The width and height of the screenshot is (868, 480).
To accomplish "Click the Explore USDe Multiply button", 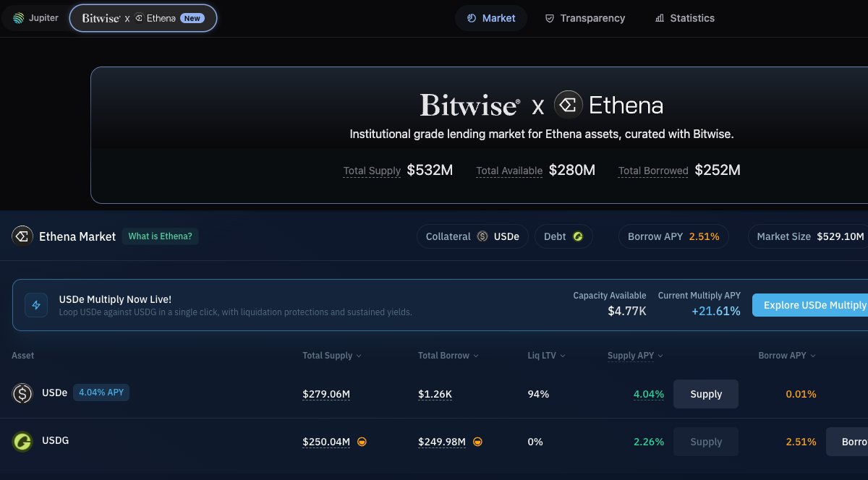I will click(810, 305).
